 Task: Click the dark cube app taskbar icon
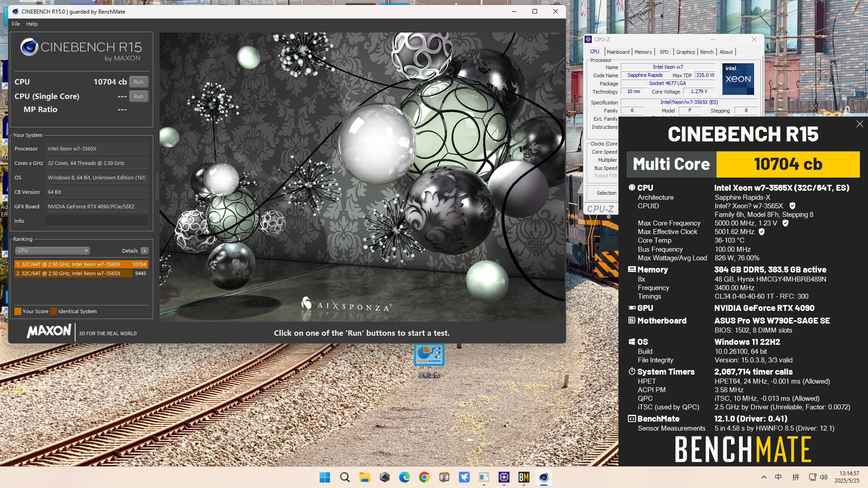384,477
